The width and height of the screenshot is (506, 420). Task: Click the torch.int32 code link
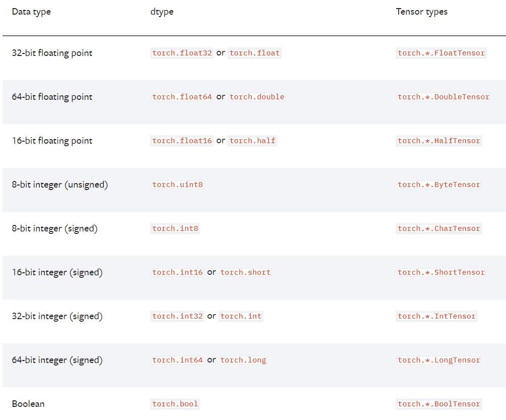[x=177, y=316]
